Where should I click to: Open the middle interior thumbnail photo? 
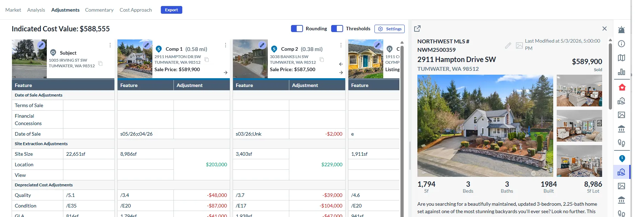tap(579, 126)
